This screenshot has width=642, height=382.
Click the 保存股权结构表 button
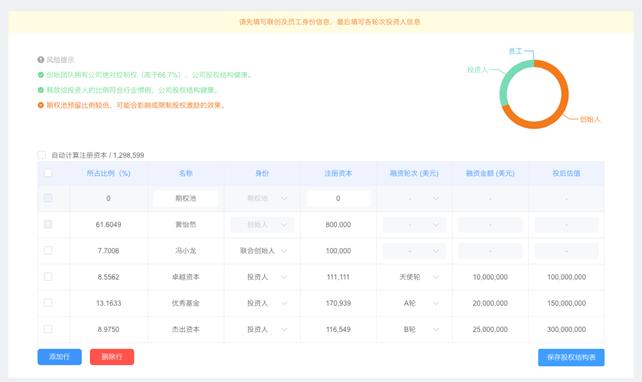coord(571,357)
